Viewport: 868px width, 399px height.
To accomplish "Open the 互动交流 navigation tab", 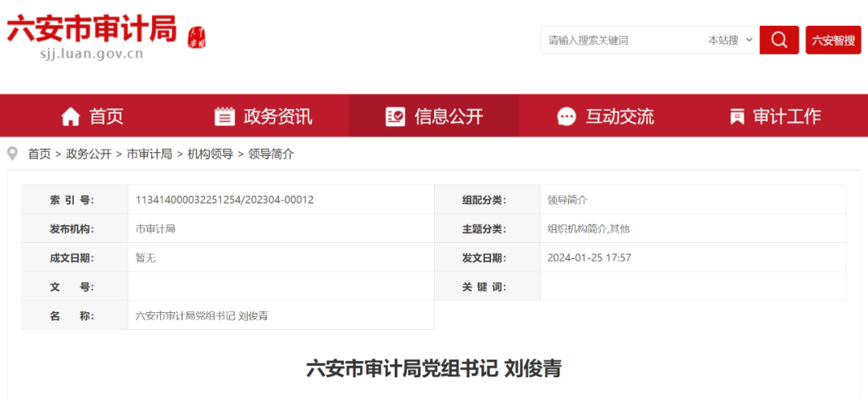I will (x=619, y=117).
